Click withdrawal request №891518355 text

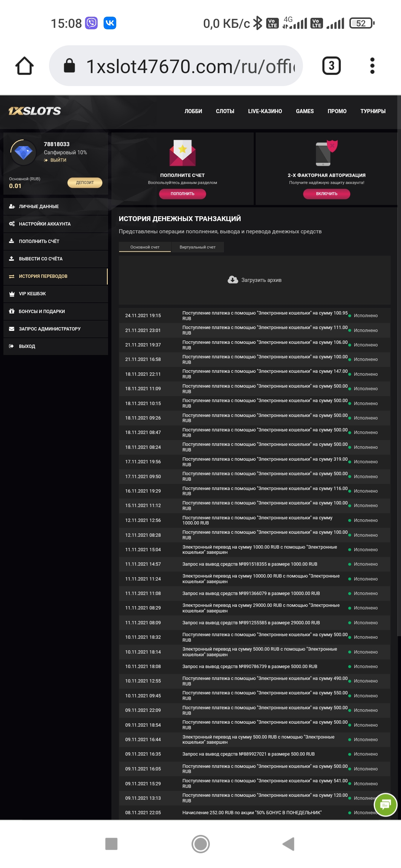pyautogui.click(x=250, y=564)
